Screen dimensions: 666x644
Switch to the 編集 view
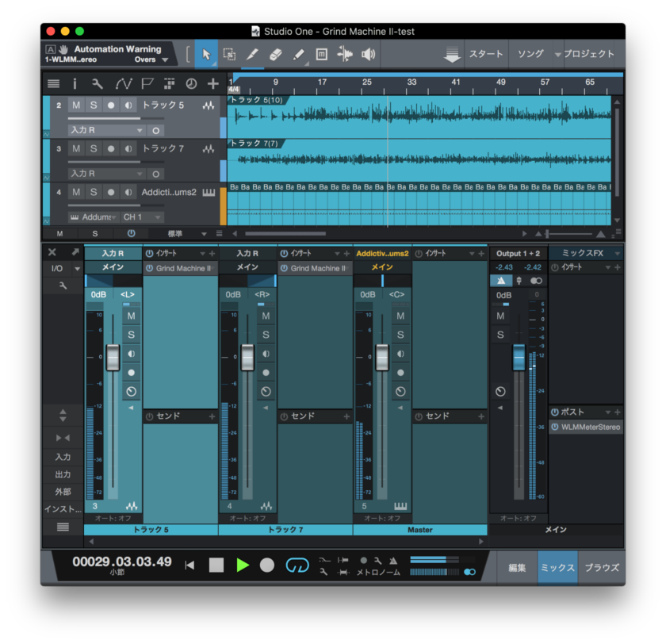pos(517,567)
